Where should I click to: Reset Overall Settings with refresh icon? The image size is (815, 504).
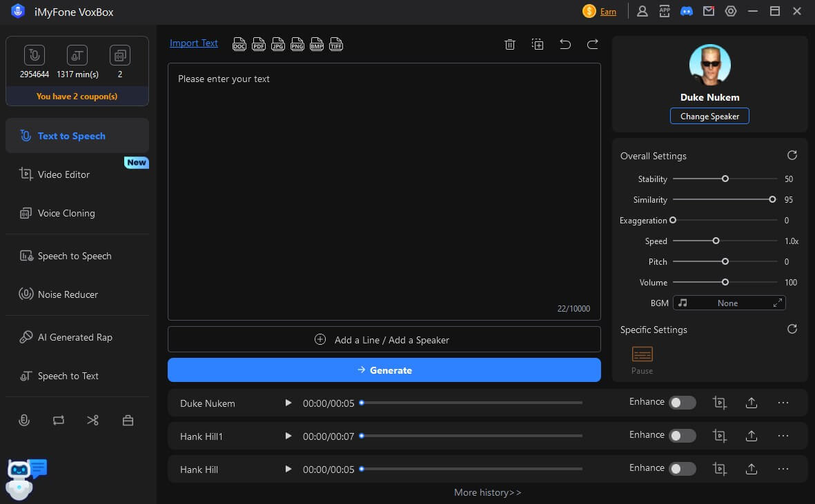click(x=792, y=155)
